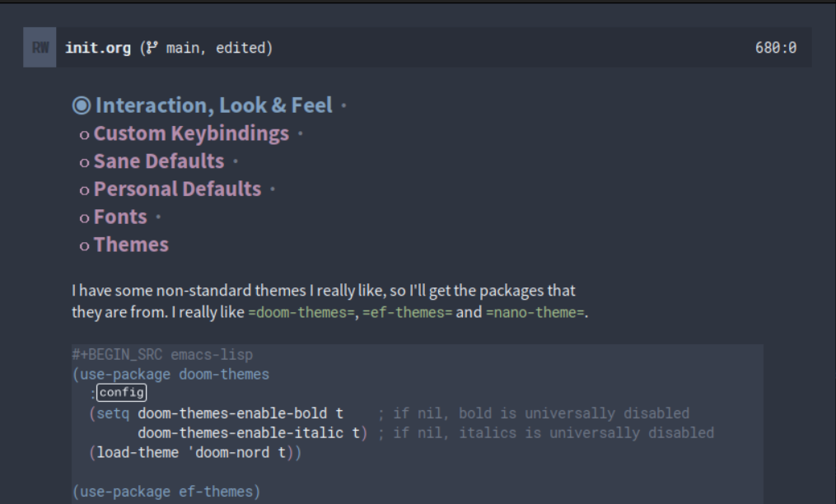The image size is (836, 504).
Task: Click the bullet icon beside Sane Defaults
Action: point(85,161)
